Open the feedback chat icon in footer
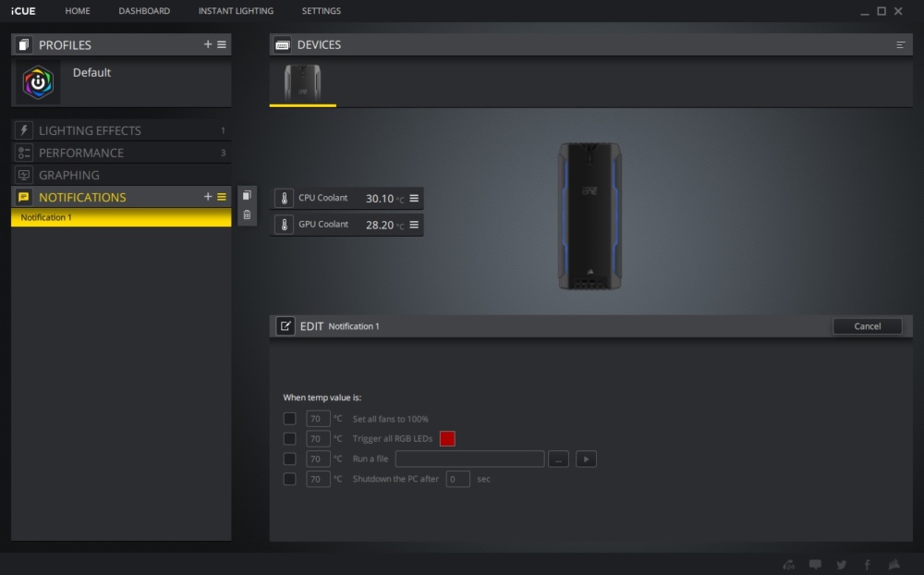Image resolution: width=924 pixels, height=575 pixels. (815, 565)
